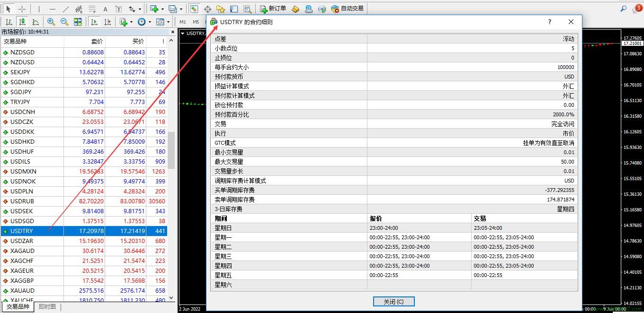Select the USDZAR symbol row
Screen dimensions: 644x313
coord(84,241)
